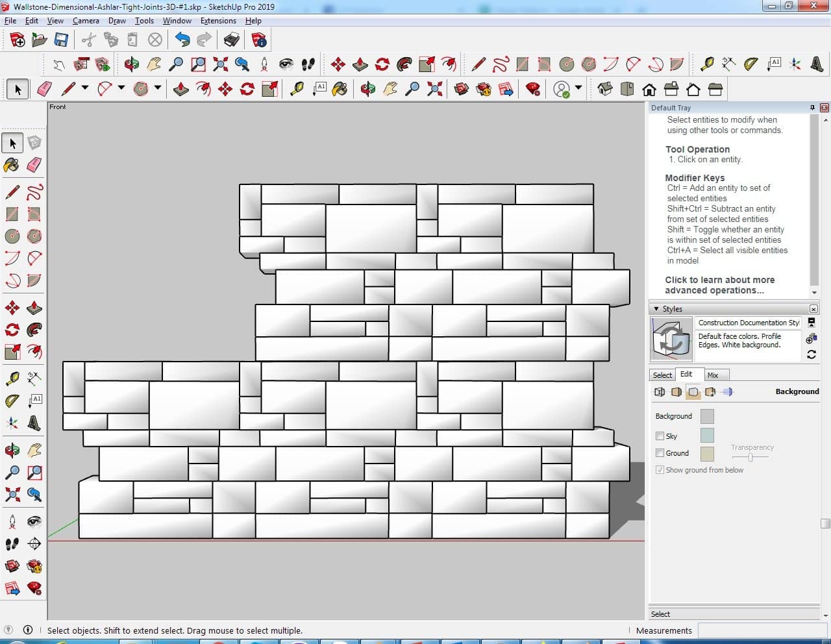Switch to the Mix tab in Styles
The image size is (831, 644).
[x=712, y=375]
